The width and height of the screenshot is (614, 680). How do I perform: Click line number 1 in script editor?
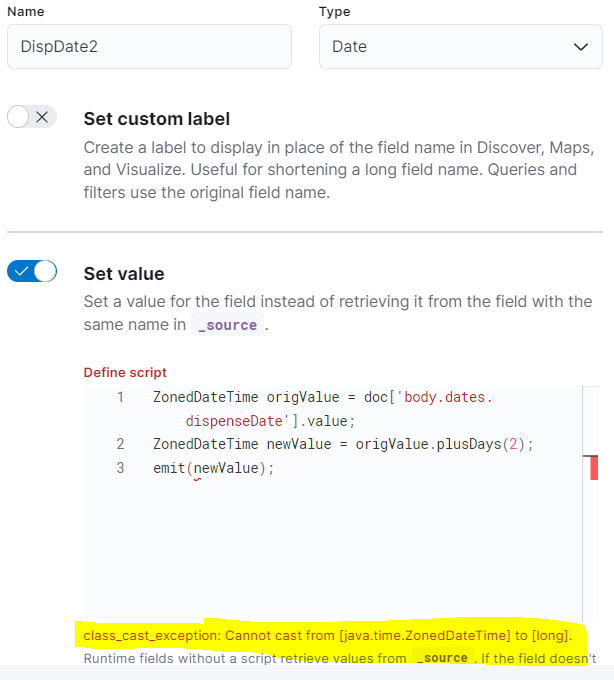tap(120, 397)
